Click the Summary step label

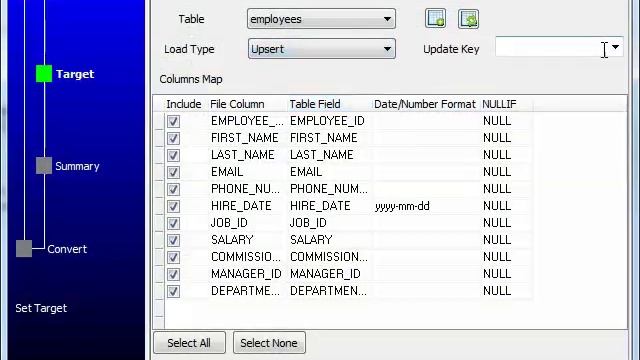77,166
